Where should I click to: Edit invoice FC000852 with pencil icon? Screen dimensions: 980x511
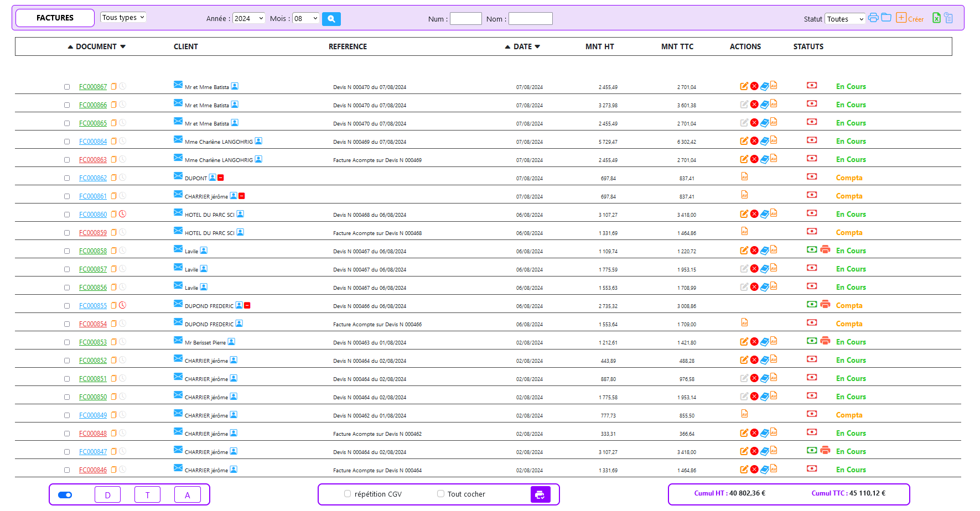click(x=744, y=360)
